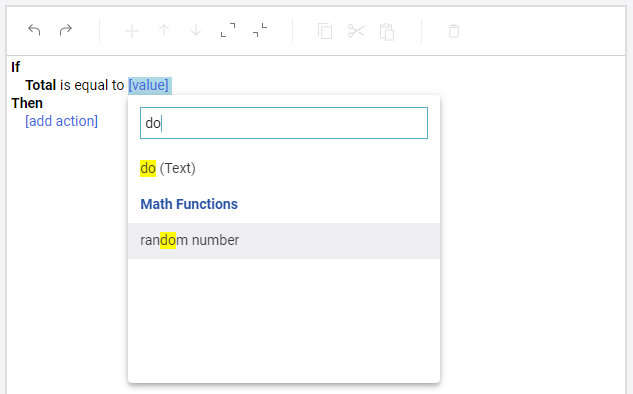Click the scissors cut icon
633x394 pixels.
tap(356, 31)
